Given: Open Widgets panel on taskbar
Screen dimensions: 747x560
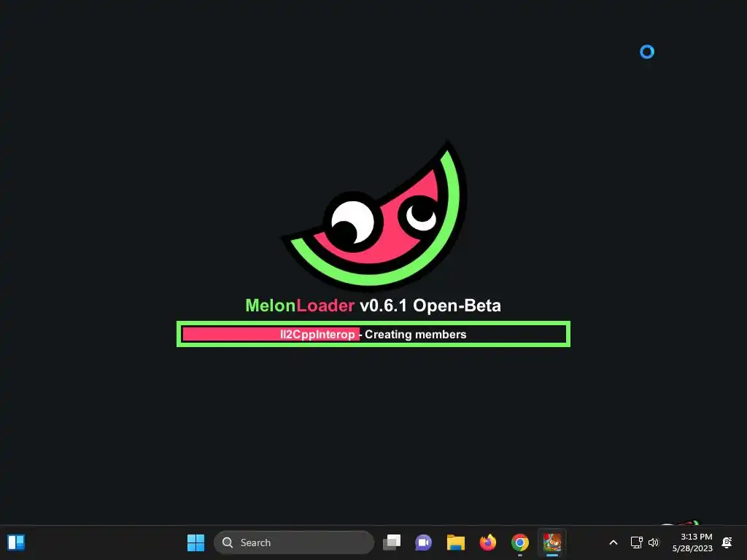Looking at the screenshot, I should 16,542.
